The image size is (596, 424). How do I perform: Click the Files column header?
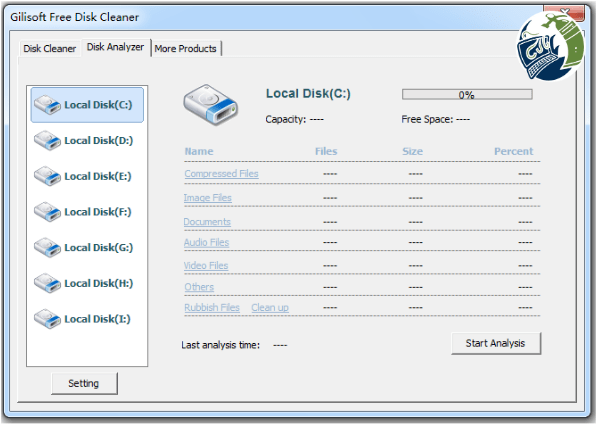326,151
